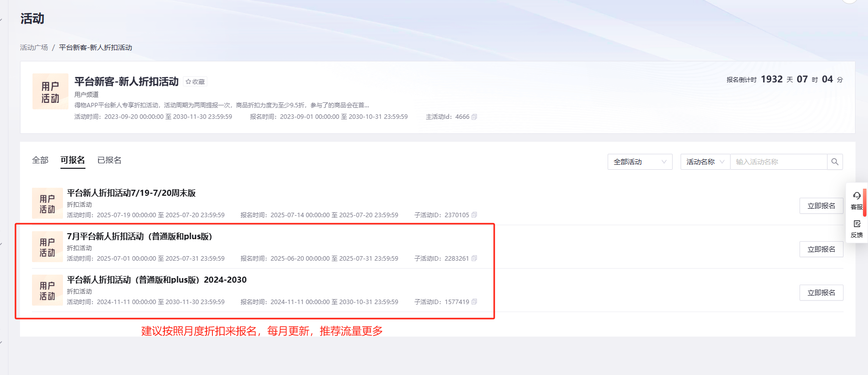Viewport: 868px width, 375px height.
Task: Click 立即报名 for 7/19-7/20周末版 activity
Action: pyautogui.click(x=821, y=206)
